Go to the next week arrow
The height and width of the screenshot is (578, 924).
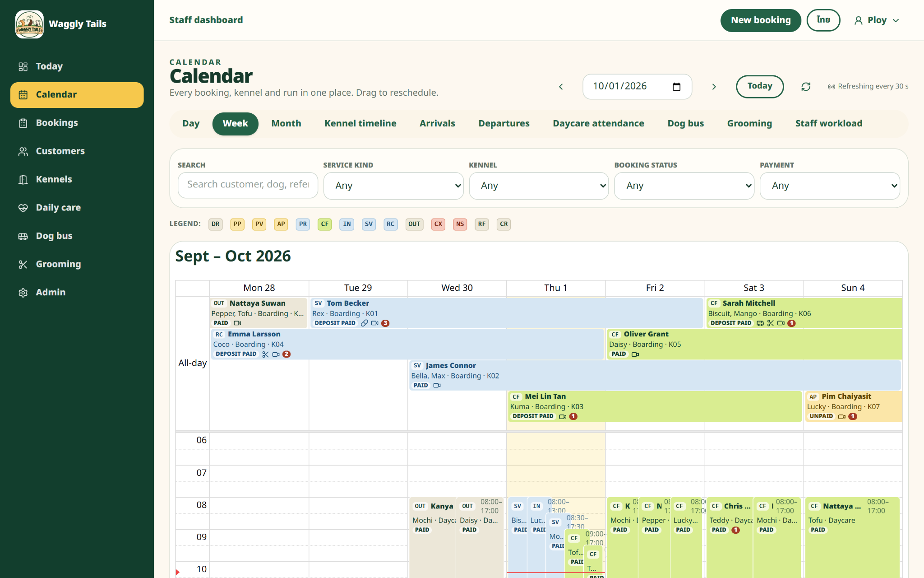pyautogui.click(x=714, y=87)
